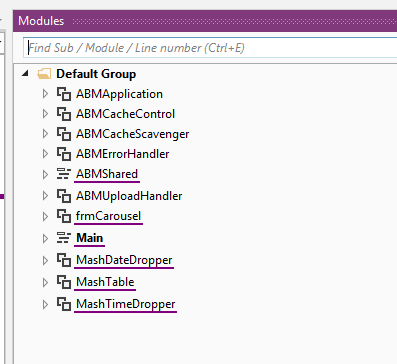397x364 pixels.
Task: Expand the MashTable module node
Action: click(45, 282)
